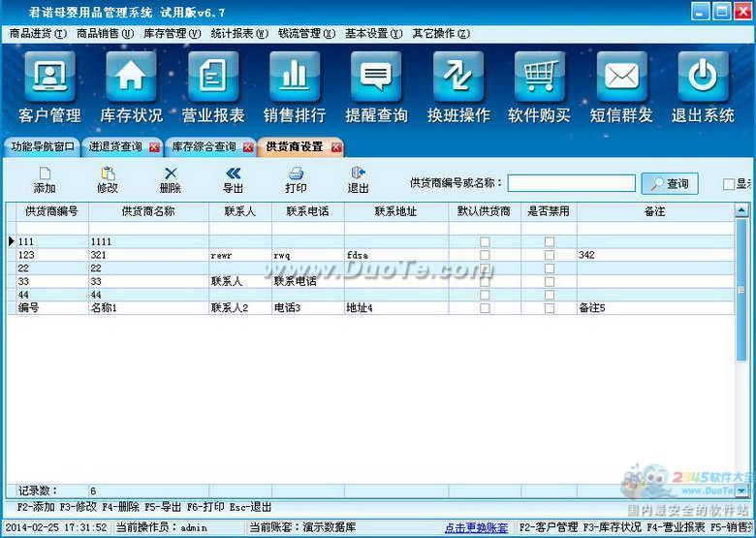Close the 进退货查询 tab

154,147
